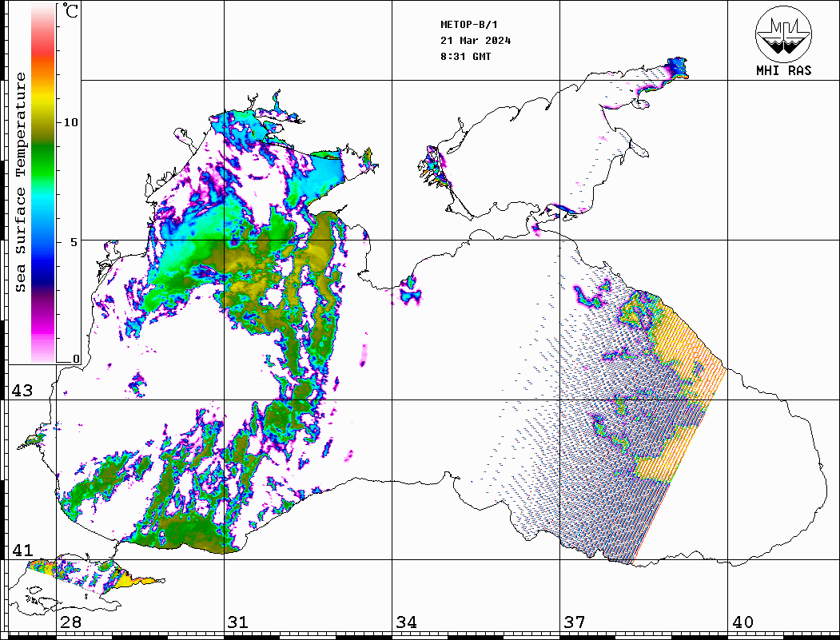Click latitude label 41
840x640 pixels.
[22, 551]
